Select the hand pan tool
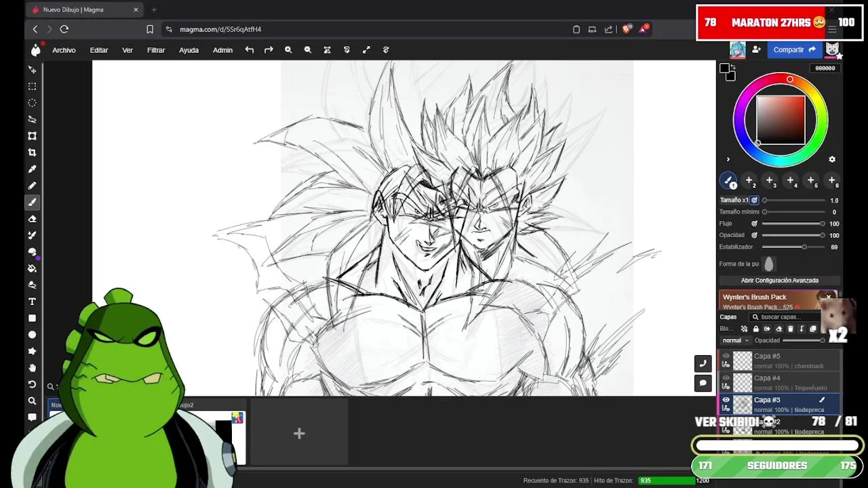This screenshot has width=868, height=488. [32, 368]
